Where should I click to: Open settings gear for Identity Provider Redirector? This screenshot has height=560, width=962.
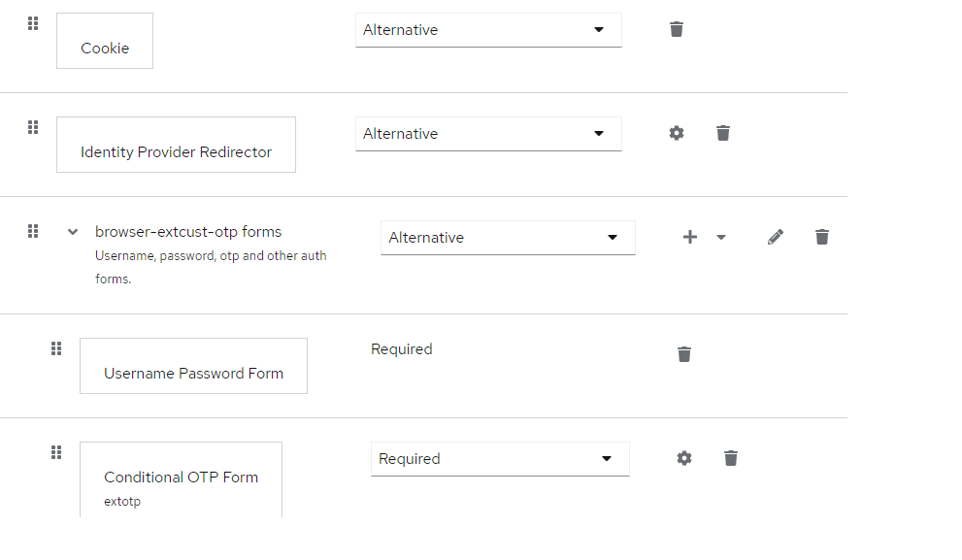(x=676, y=133)
